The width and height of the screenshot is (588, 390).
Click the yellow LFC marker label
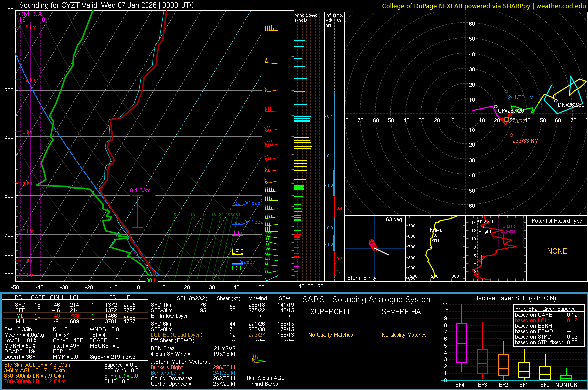pos(237,251)
